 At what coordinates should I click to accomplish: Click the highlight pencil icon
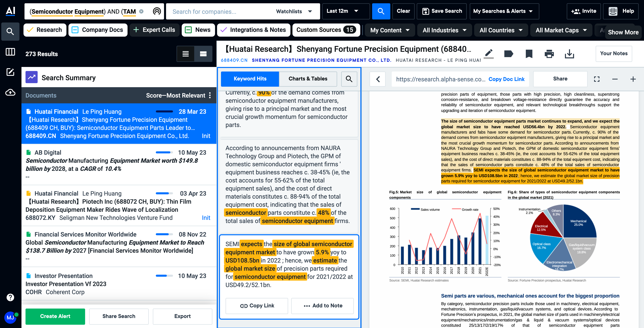(489, 54)
